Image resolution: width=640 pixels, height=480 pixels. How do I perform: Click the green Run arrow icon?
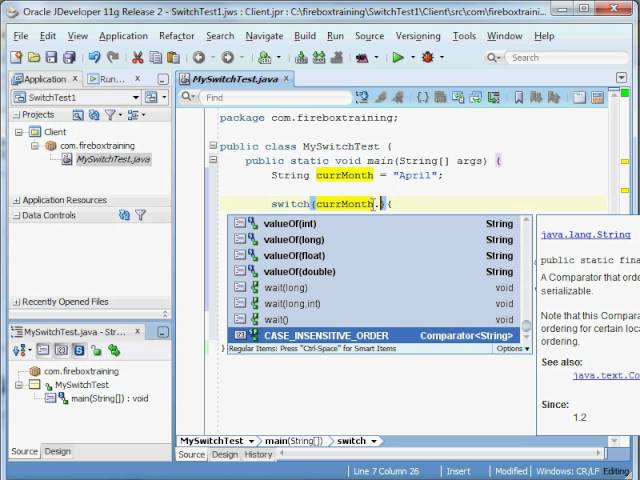(398, 58)
